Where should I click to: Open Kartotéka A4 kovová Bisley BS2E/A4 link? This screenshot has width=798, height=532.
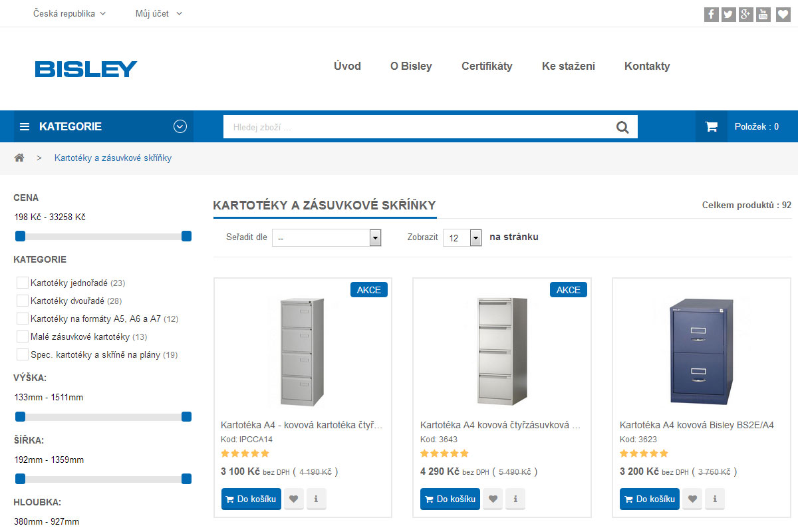tap(697, 425)
